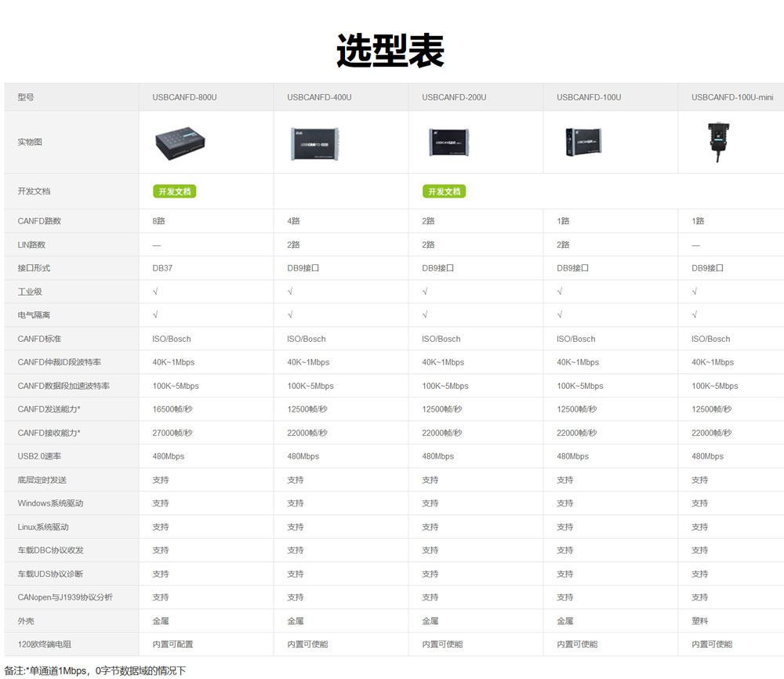Open the USBCANFD-100U-mini product image
This screenshot has height=679, width=784.
tap(718, 142)
